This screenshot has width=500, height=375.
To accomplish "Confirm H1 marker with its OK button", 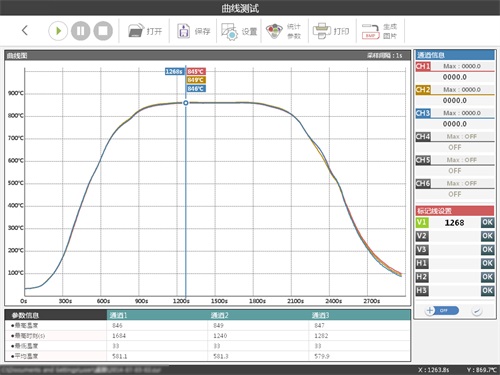I will (487, 263).
